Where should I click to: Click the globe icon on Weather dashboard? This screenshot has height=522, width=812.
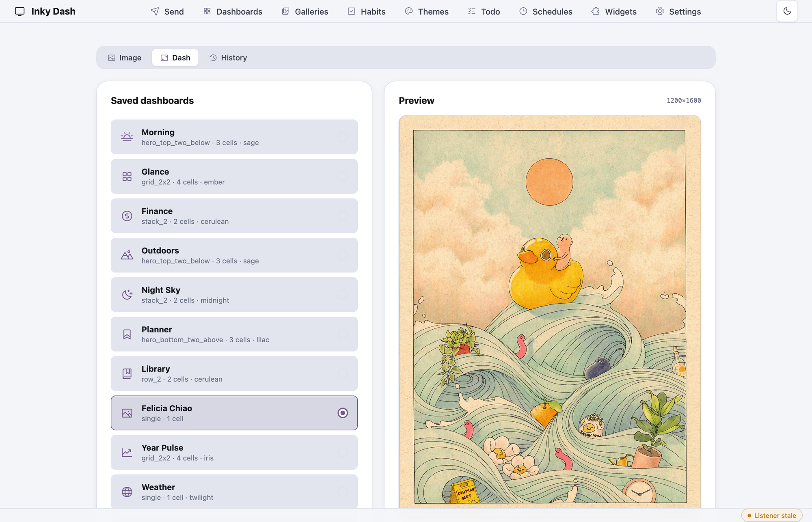[127, 492]
